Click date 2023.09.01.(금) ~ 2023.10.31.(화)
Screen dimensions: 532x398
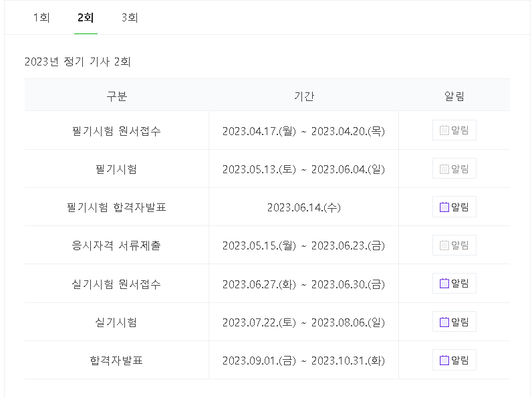pos(303,361)
